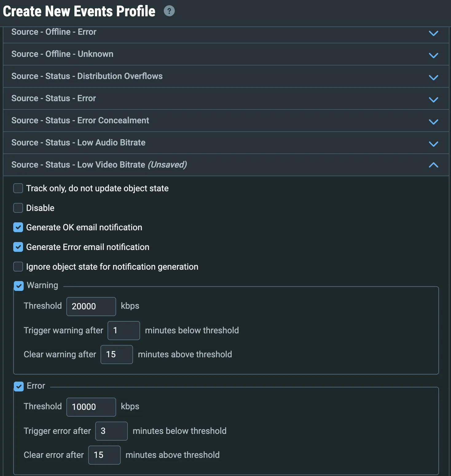Click the Source - Status - Error row title

pyautogui.click(x=54, y=98)
